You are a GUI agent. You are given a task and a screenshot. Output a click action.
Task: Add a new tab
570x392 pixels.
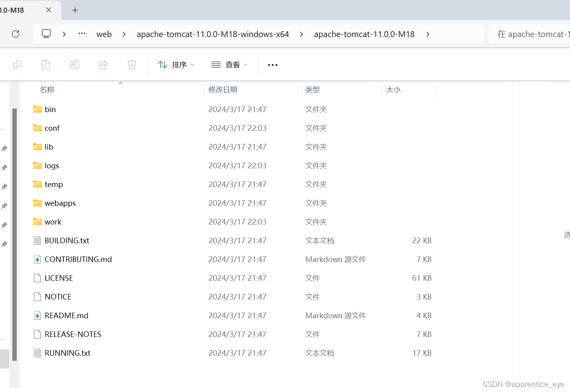[x=75, y=10]
